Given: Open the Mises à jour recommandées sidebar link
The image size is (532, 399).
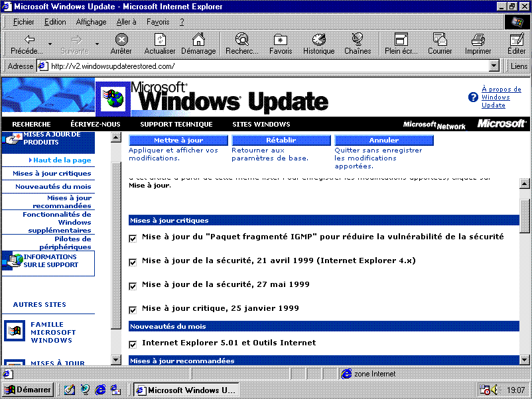Looking at the screenshot, I should pyautogui.click(x=62, y=201).
